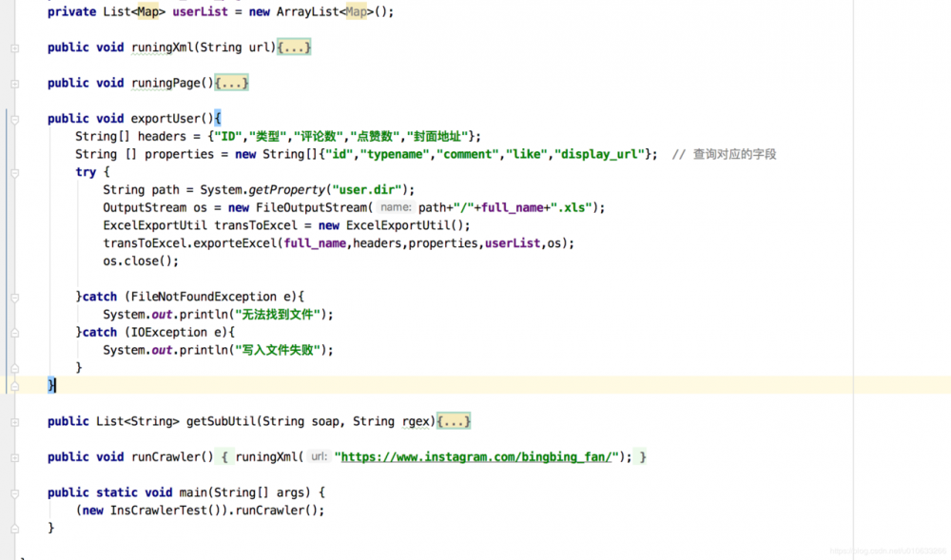Click the string "无法找到文件"

point(277,314)
